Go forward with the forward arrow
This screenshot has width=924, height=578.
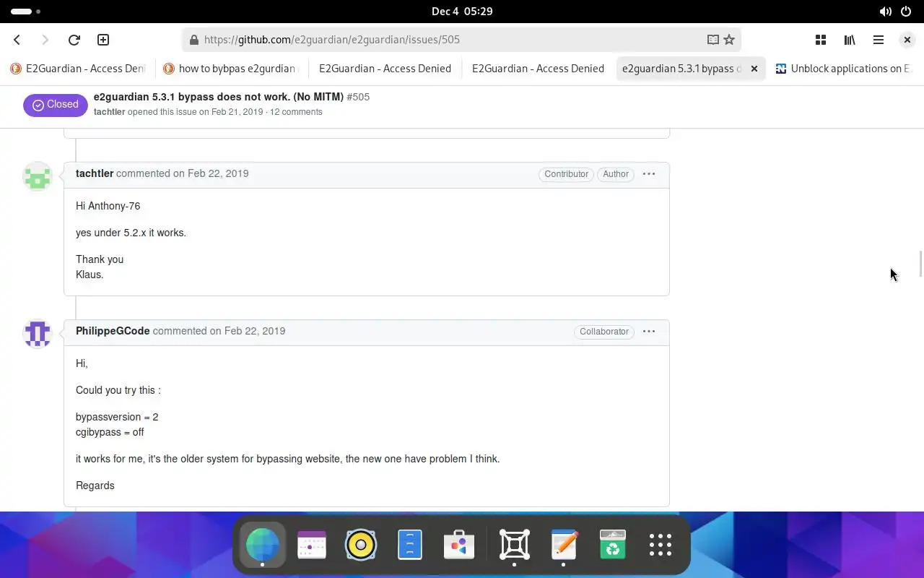click(x=45, y=40)
